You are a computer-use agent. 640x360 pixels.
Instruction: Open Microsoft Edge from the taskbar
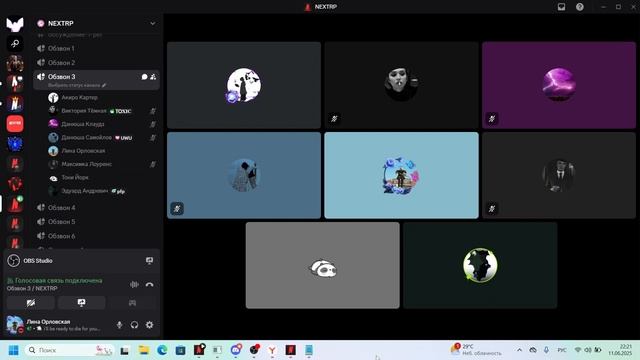point(162,350)
